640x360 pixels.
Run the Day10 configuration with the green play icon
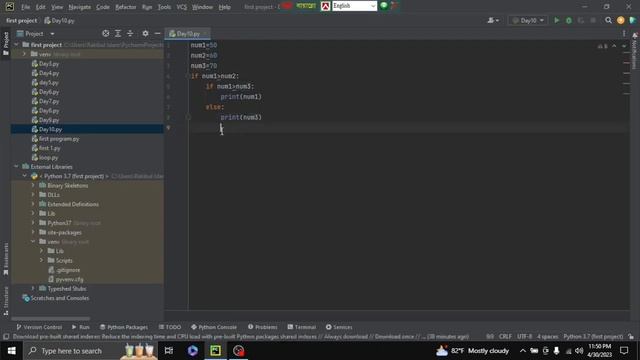[556, 20]
